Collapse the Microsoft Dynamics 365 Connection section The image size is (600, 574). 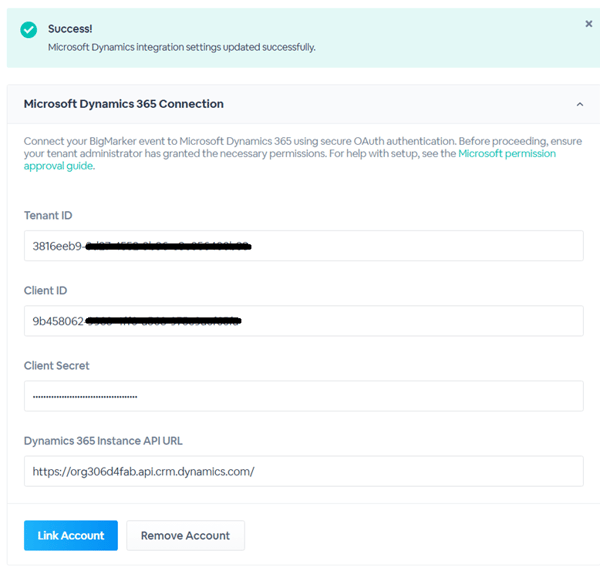click(x=579, y=104)
